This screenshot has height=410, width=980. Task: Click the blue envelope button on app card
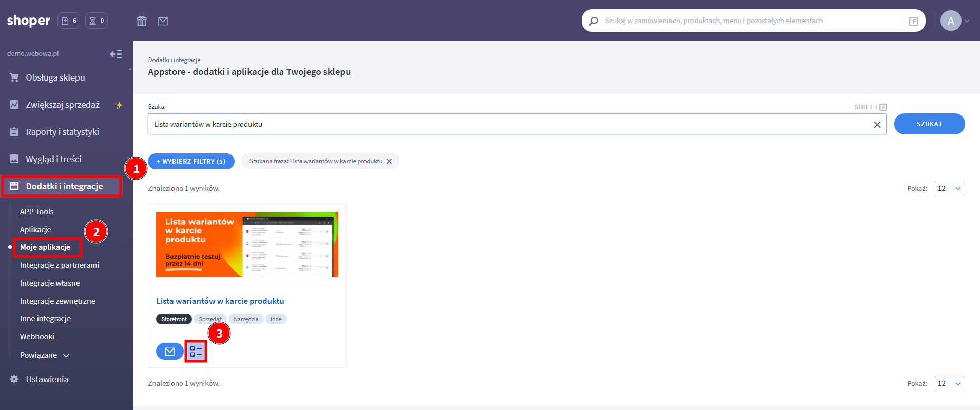[169, 352]
